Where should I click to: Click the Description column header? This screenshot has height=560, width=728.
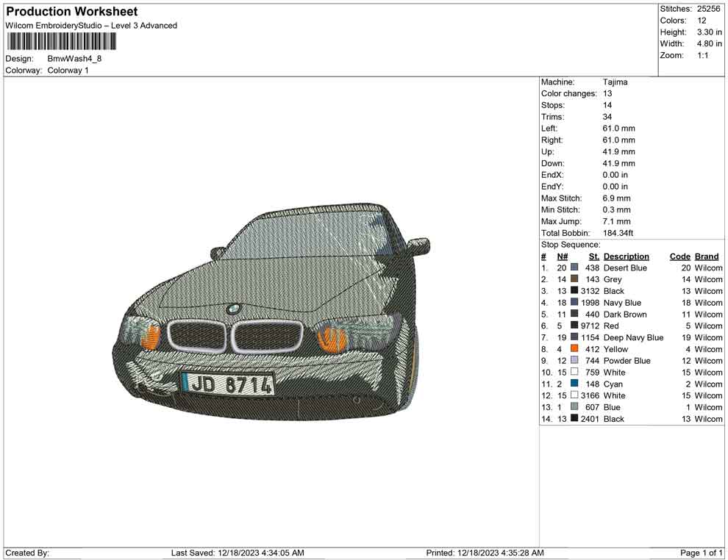[627, 256]
